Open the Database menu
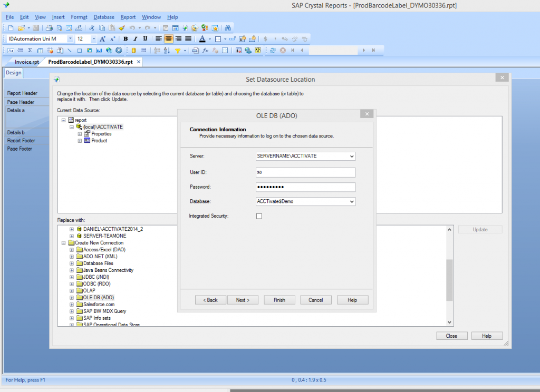The image size is (540, 392). [104, 17]
